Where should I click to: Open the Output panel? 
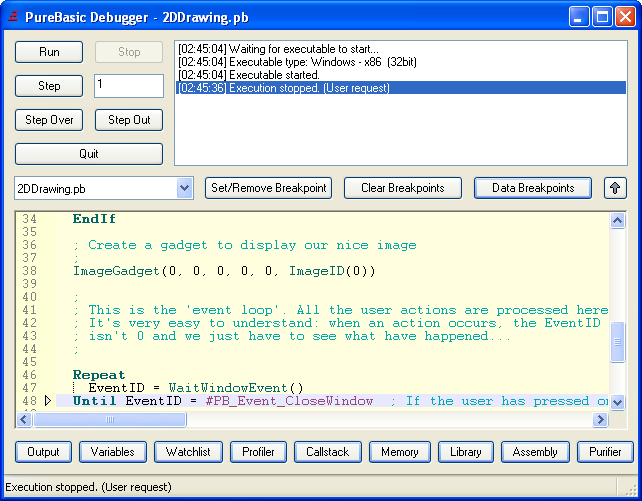[43, 452]
